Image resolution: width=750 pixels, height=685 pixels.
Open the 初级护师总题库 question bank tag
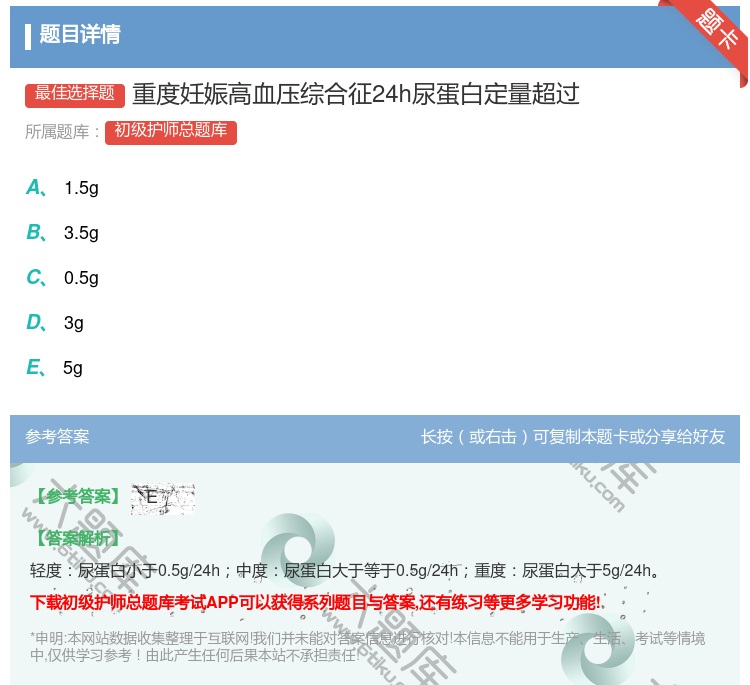(x=171, y=132)
